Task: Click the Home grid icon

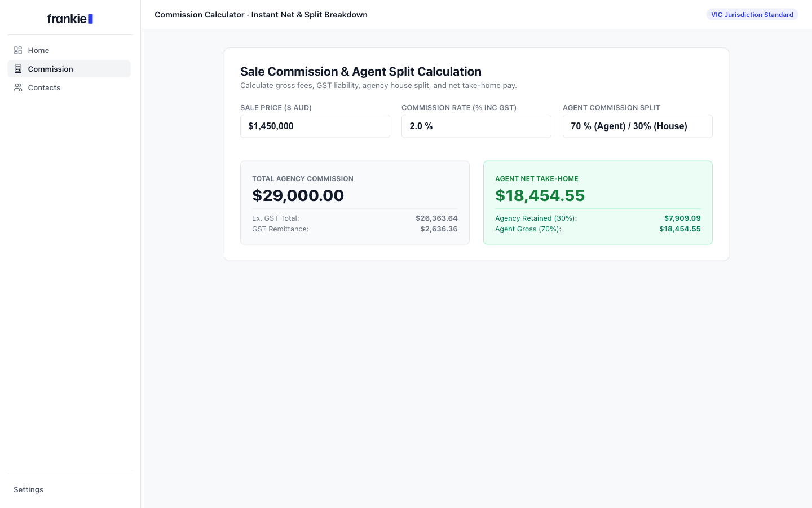Action: pyautogui.click(x=18, y=50)
